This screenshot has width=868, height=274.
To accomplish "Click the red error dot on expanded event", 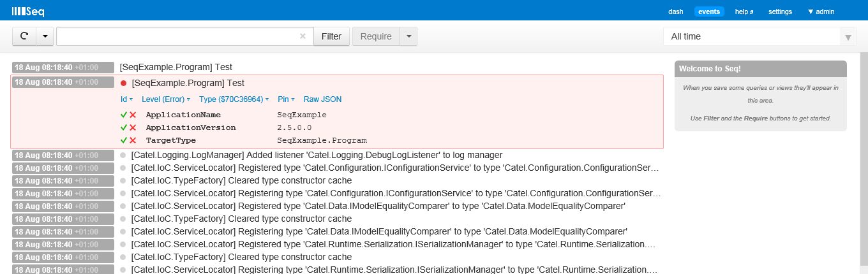I will coord(123,83).
